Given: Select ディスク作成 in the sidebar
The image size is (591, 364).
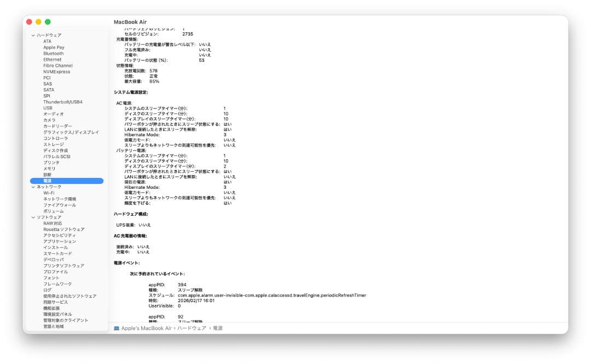Looking at the screenshot, I should click(x=55, y=151).
